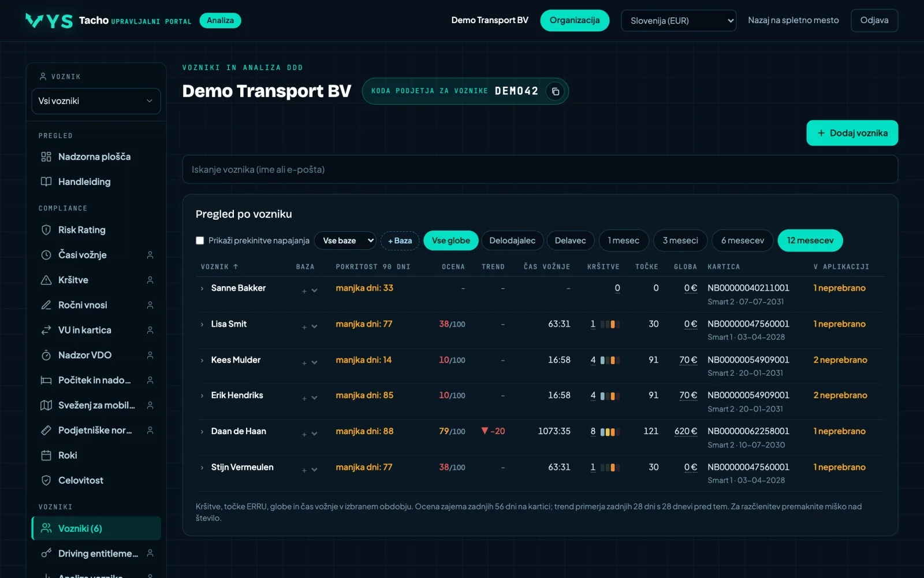Screen dimensions: 924x578
Task: Click the YS Tacho logo
Action: point(50,21)
